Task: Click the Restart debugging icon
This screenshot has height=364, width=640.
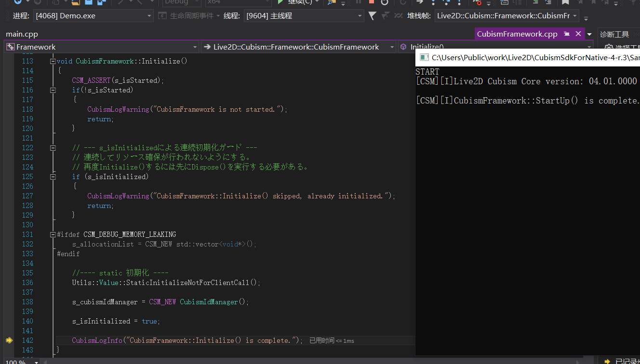Action: [x=384, y=2]
